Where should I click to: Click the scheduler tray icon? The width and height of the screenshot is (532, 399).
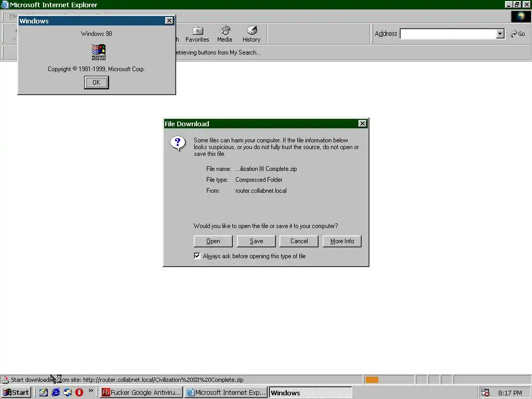(485, 393)
